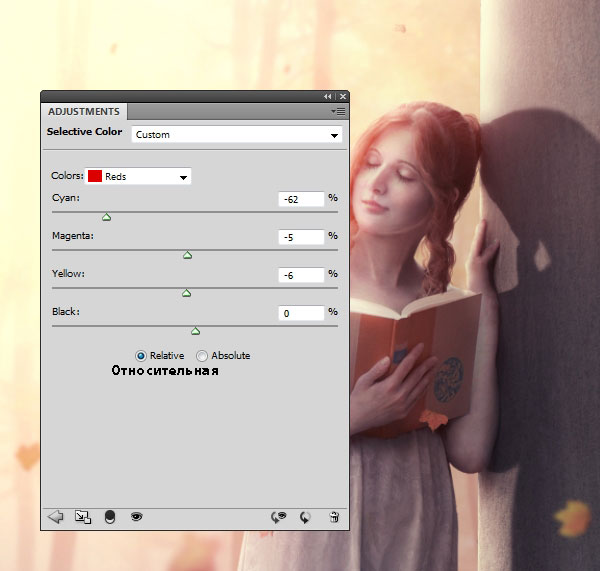
Task: Click the Yellow slider handle
Action: pos(186,293)
